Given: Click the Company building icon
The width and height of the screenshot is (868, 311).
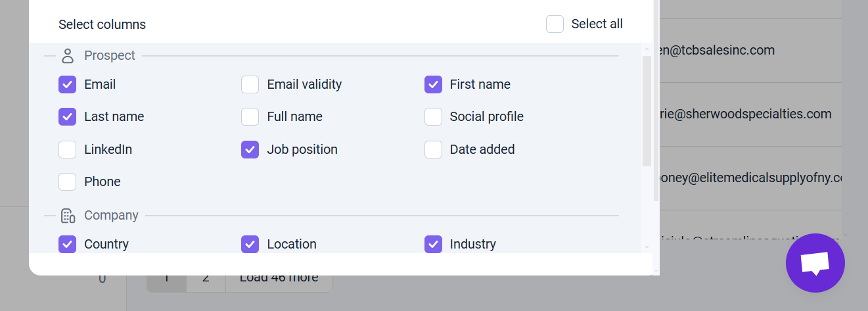Looking at the screenshot, I should click(68, 216).
